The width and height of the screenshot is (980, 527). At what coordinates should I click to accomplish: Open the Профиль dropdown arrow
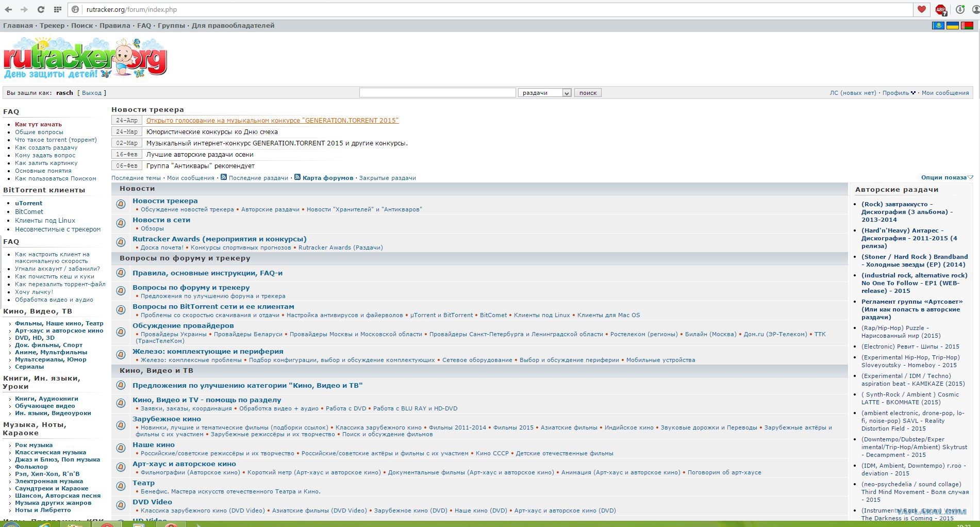point(913,93)
